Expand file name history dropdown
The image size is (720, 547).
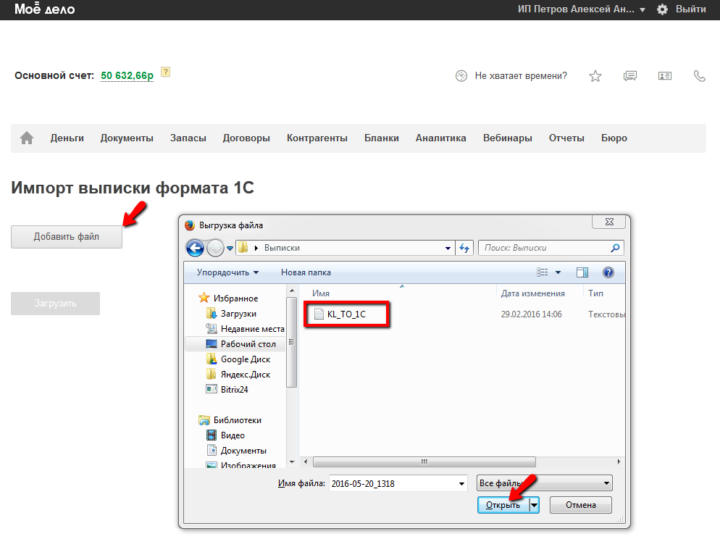(461, 484)
